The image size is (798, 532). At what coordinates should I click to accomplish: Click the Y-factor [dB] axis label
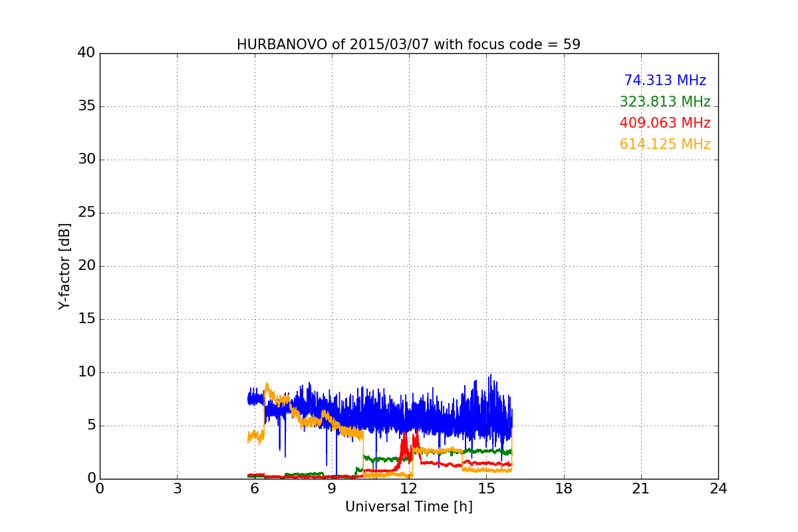(x=64, y=266)
